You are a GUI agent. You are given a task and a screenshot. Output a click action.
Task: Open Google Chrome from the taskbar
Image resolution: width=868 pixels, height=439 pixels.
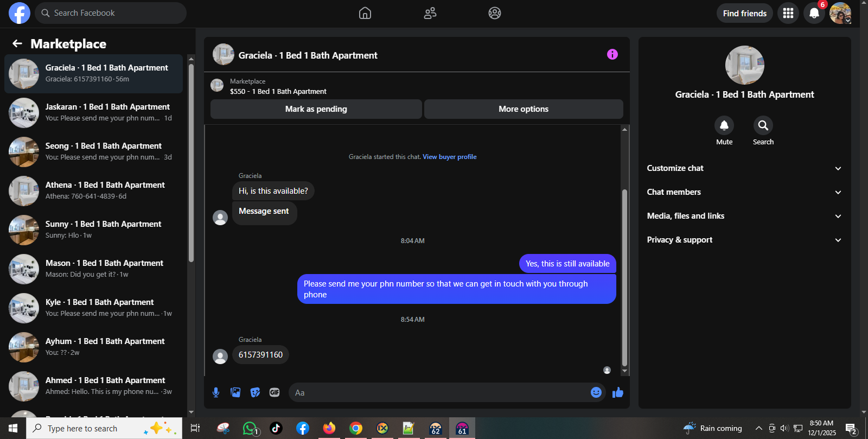356,428
